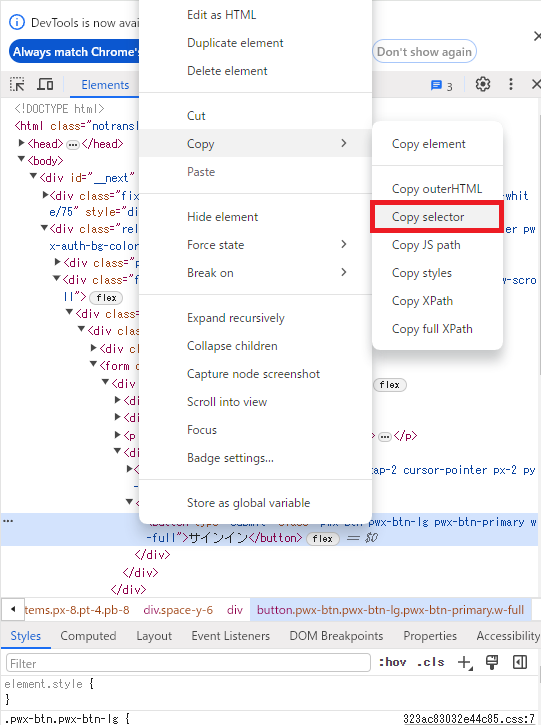Open the Force state submenu arrow
This screenshot has height=725, width=541.
(344, 244)
